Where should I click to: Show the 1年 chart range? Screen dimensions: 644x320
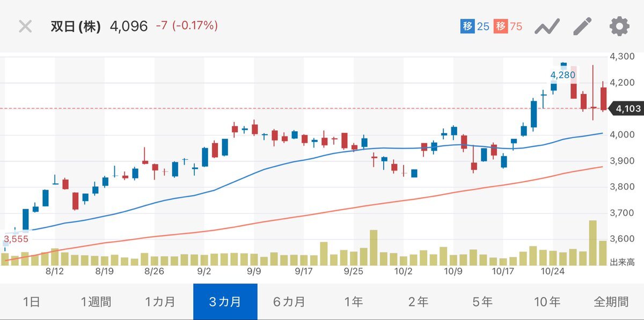354,302
